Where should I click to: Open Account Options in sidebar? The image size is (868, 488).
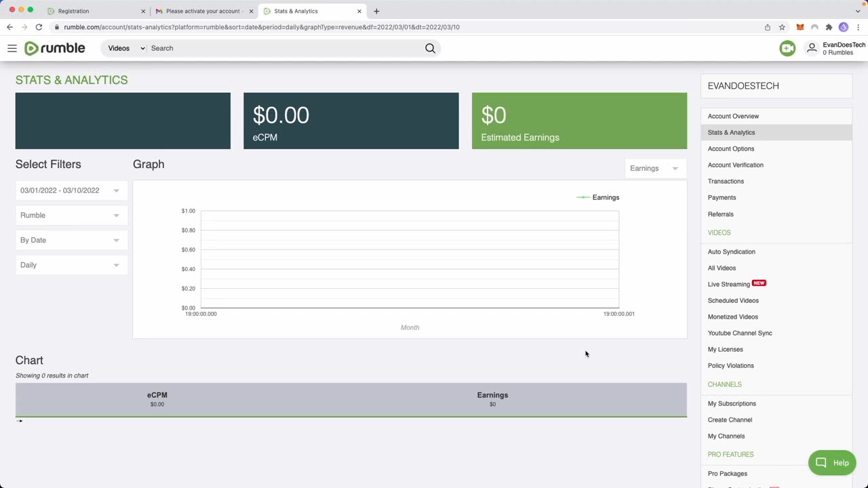click(x=731, y=149)
